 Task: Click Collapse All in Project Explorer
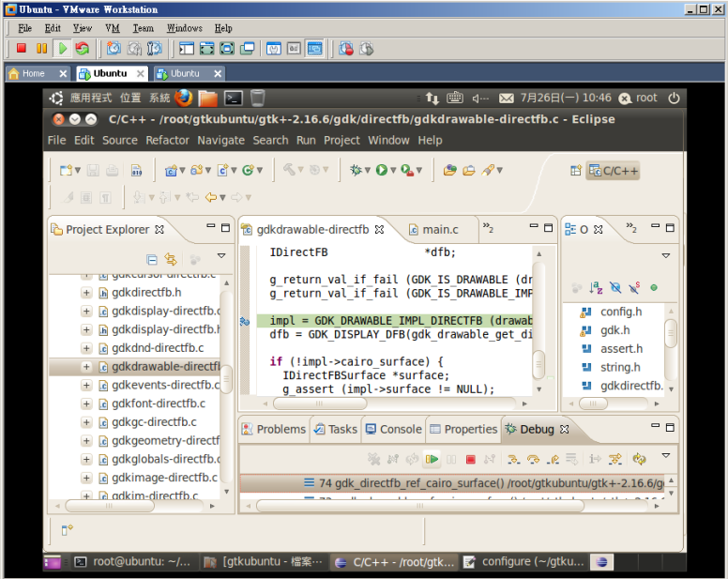pyautogui.click(x=152, y=260)
